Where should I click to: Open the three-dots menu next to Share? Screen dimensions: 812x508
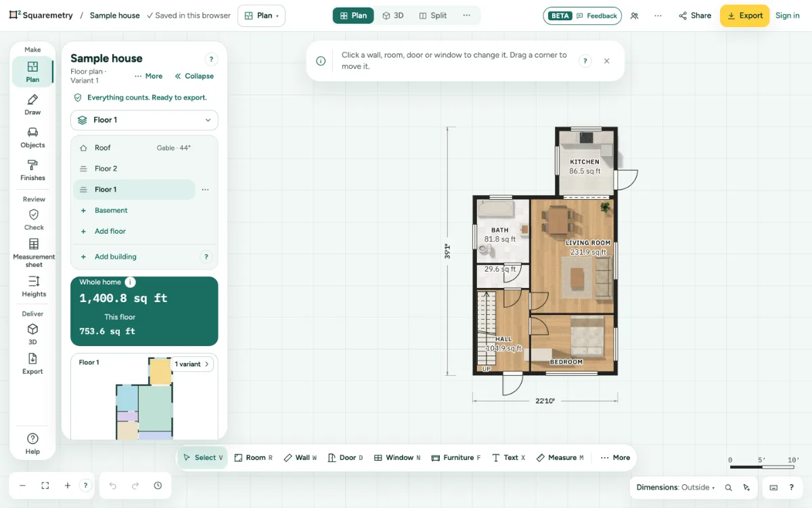click(658, 16)
